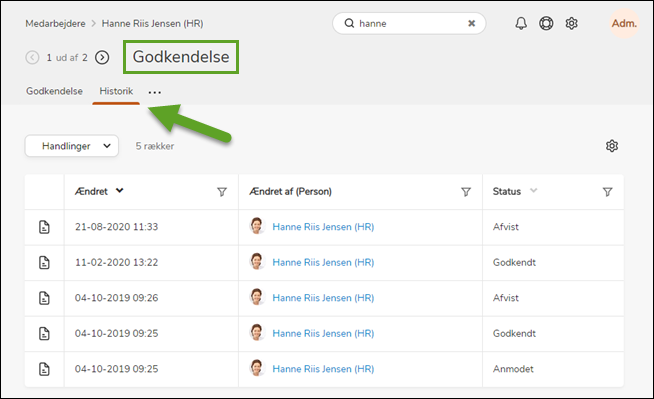Open the help lifebuoy icon
654x399 pixels.
point(546,23)
